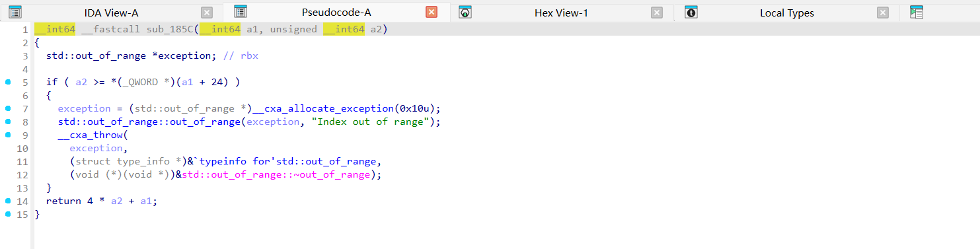The height and width of the screenshot is (249, 980).
Task: Switch to the Hex View-1 tab
Action: click(560, 13)
